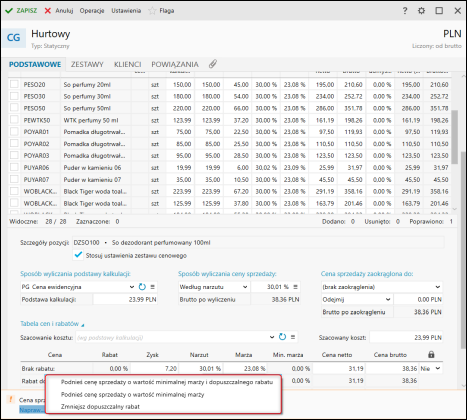
Task: Tick the checkbox for PEWTK50
Action: [x=14, y=120]
